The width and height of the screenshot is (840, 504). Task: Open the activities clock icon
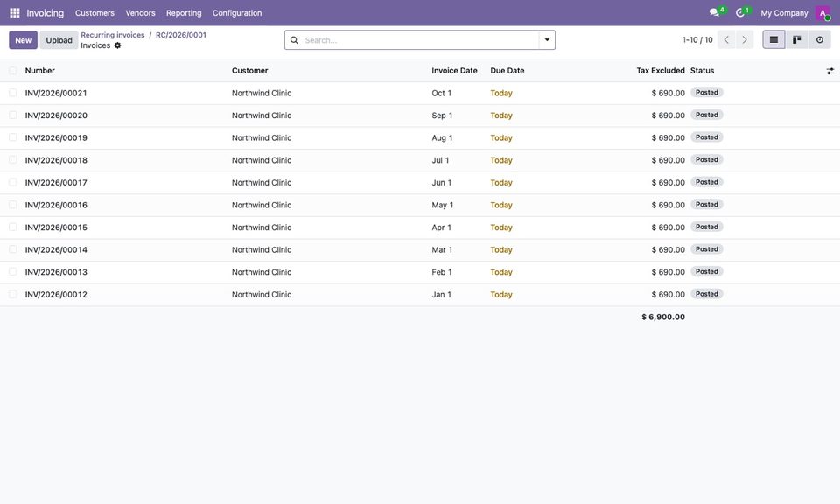click(740, 12)
